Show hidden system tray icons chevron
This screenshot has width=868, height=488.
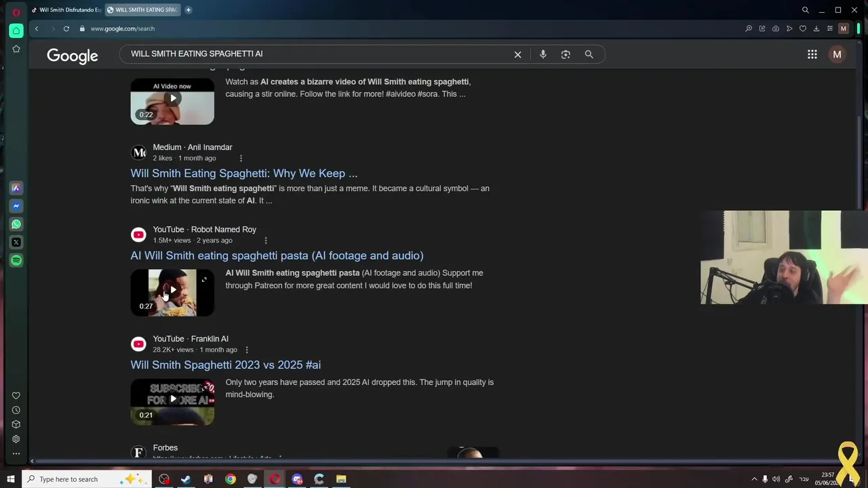coord(753,479)
